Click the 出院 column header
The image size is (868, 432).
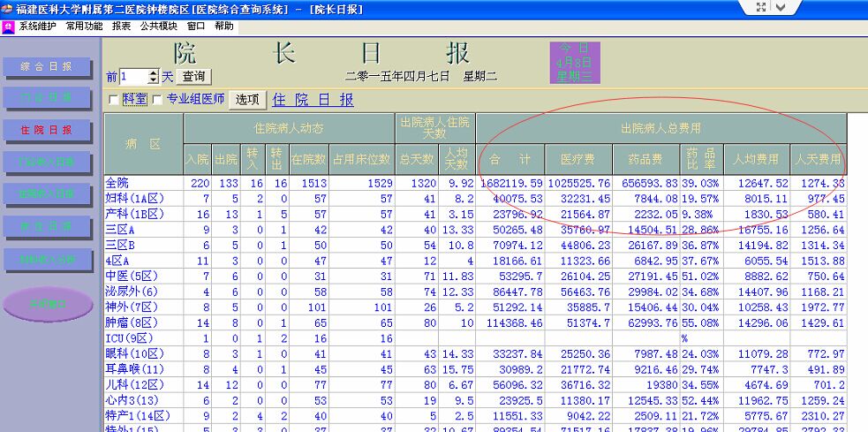point(225,160)
